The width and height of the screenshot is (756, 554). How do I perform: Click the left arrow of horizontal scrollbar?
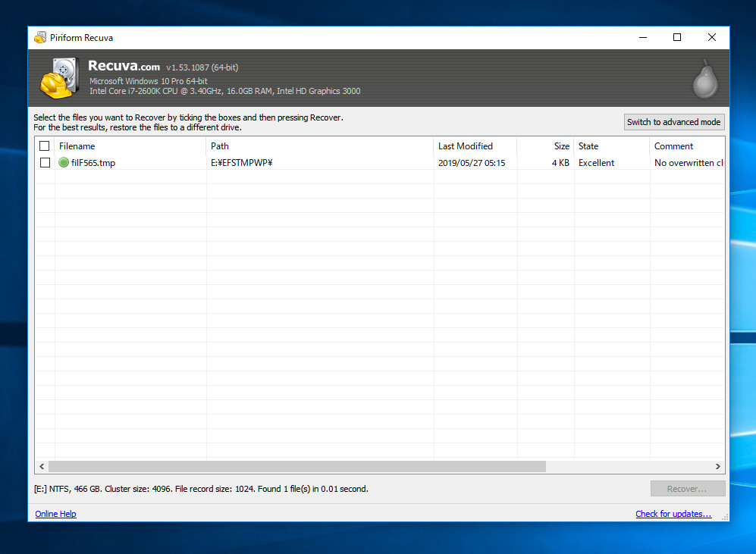pyautogui.click(x=42, y=467)
